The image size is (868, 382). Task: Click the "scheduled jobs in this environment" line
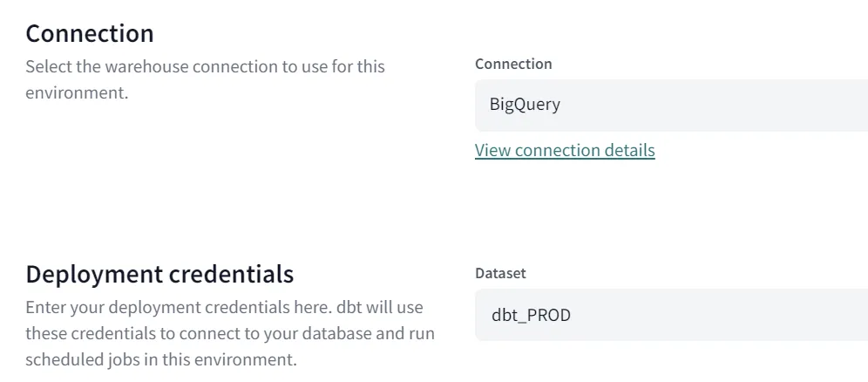pos(160,358)
